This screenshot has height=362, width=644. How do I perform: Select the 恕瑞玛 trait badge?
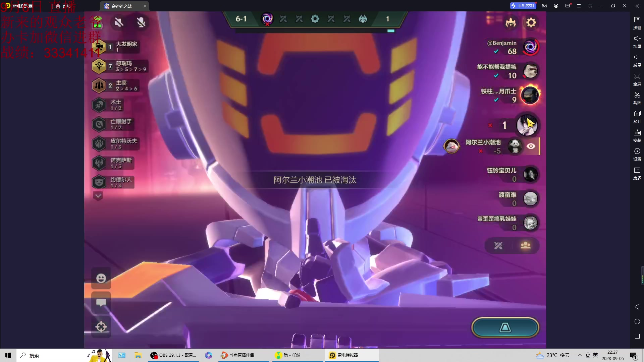(x=99, y=66)
